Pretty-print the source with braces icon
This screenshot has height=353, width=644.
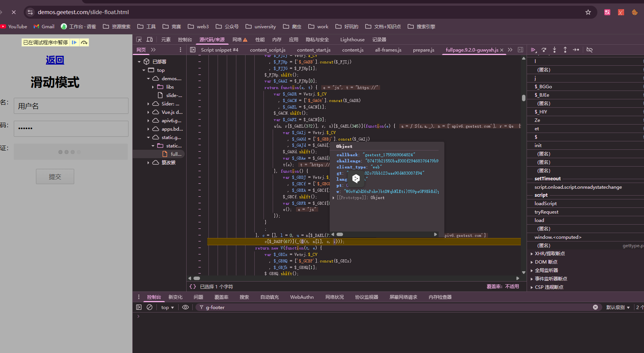tap(193, 287)
